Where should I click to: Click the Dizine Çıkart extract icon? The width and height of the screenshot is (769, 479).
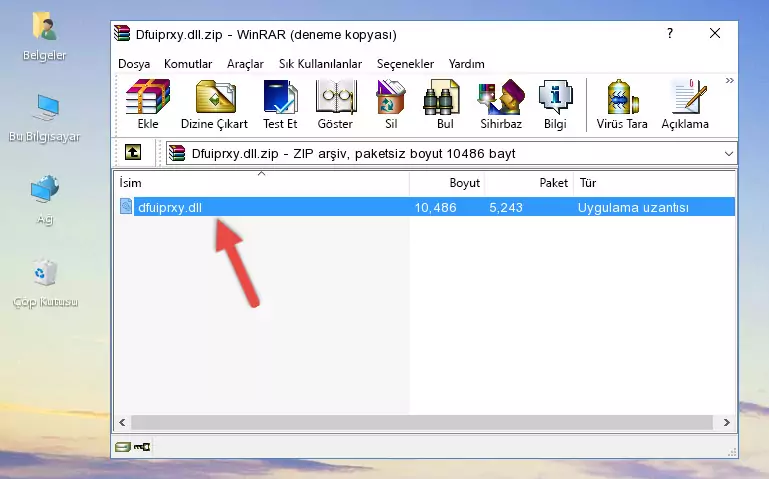point(214,104)
